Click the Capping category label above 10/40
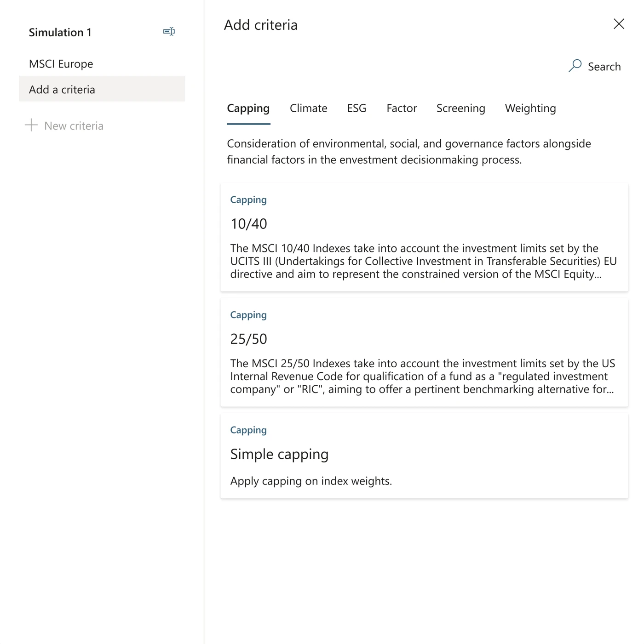 point(248,199)
